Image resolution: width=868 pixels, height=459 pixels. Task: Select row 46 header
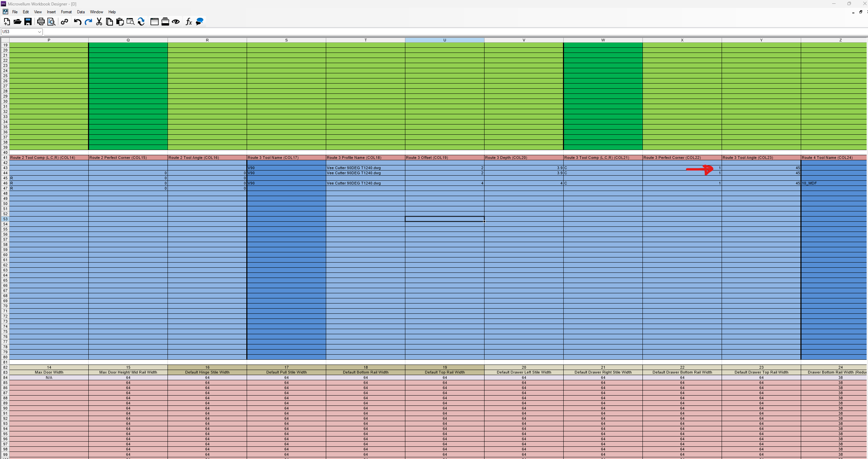[5, 183]
